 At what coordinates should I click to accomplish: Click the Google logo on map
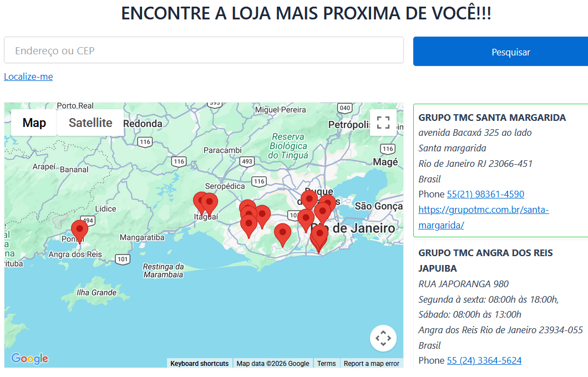point(29,358)
